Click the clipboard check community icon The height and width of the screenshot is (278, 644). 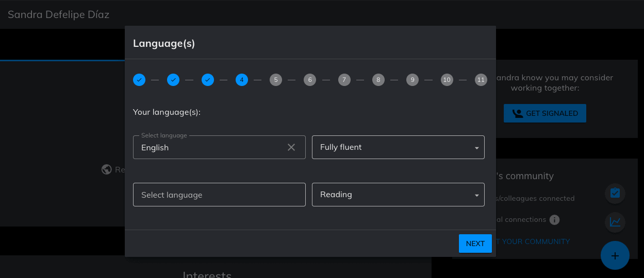point(615,193)
